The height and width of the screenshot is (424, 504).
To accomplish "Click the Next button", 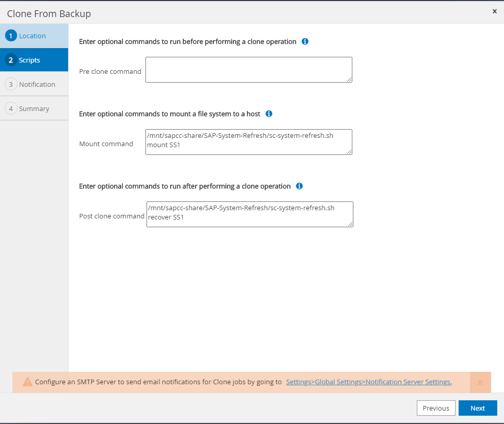I will [x=478, y=408].
